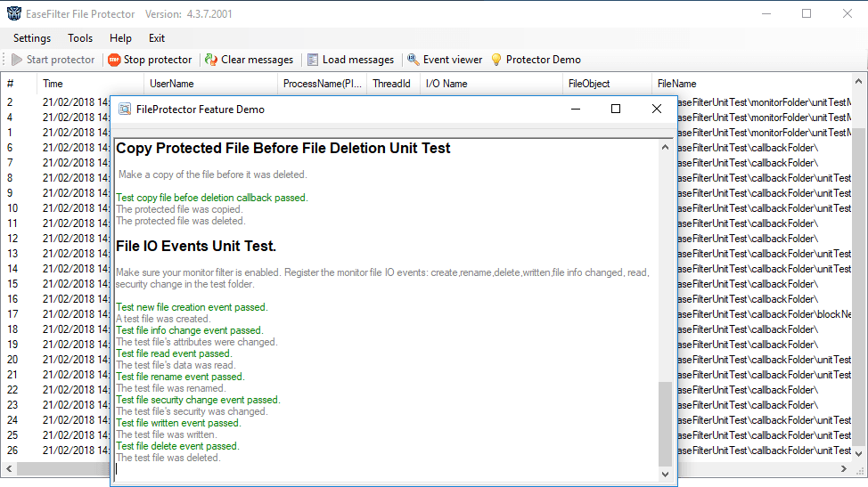This screenshot has height=487, width=868.
Task: Select message row number 20
Action: tap(12, 360)
